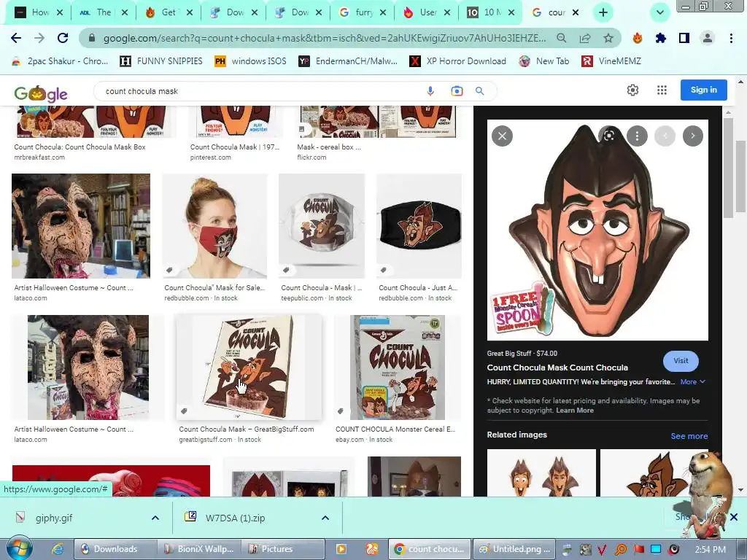
Task: Go to previous image in preview panel
Action: pyautogui.click(x=665, y=136)
